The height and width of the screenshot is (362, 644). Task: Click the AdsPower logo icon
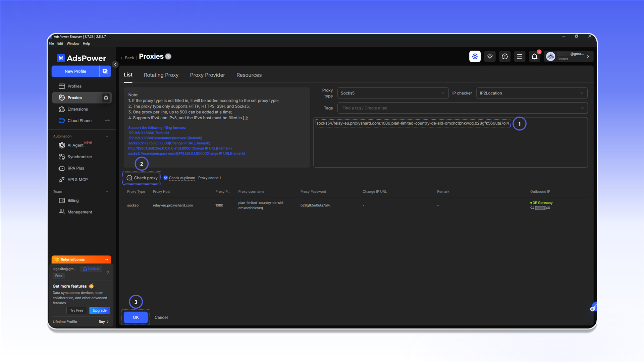point(61,58)
